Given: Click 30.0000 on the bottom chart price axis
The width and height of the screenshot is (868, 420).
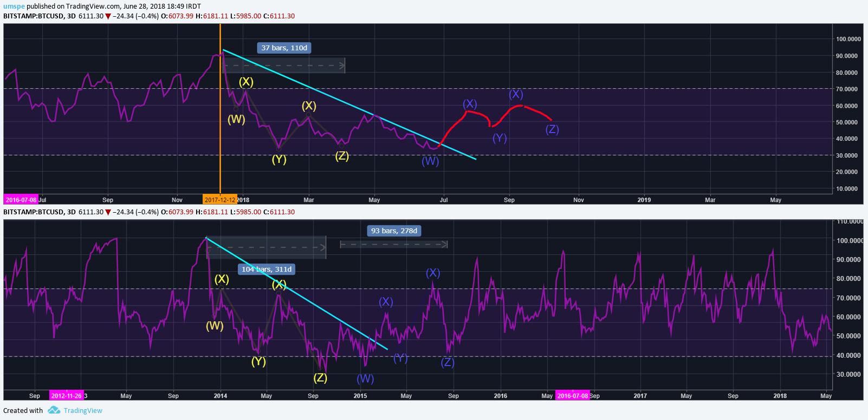Looking at the screenshot, I should point(848,375).
